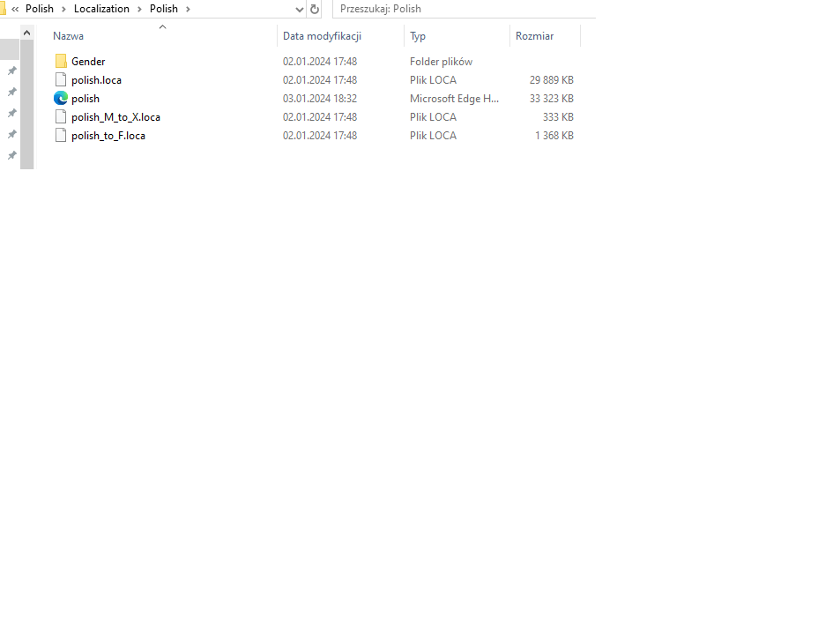The height and width of the screenshot is (625, 840).
Task: Click the date of polish_to_F.loca
Action: coord(320,136)
